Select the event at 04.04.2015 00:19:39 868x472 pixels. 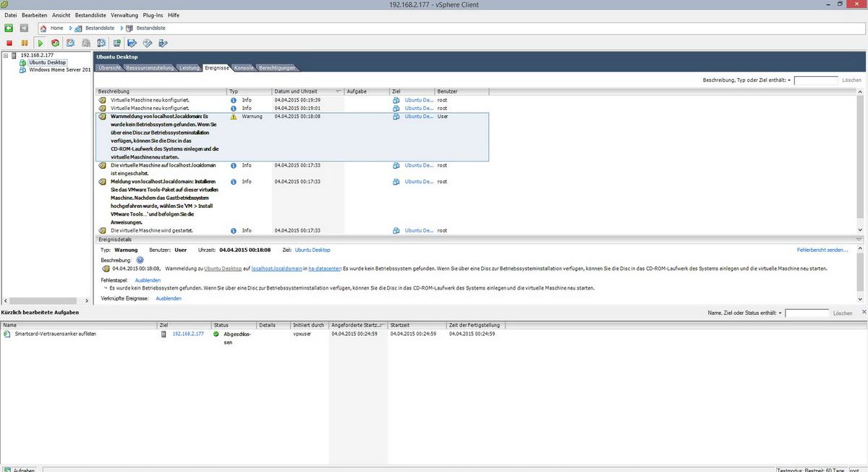pyautogui.click(x=292, y=100)
